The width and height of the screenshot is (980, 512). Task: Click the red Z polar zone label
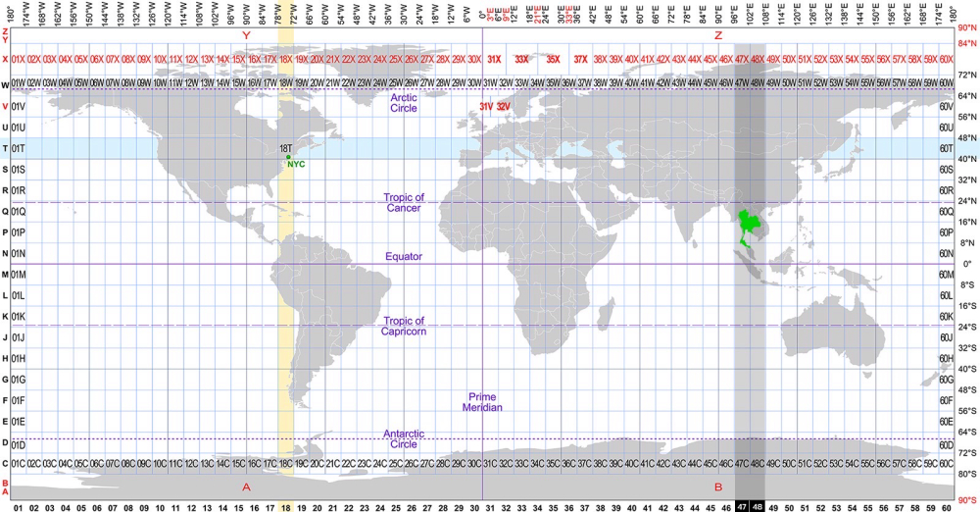718,35
